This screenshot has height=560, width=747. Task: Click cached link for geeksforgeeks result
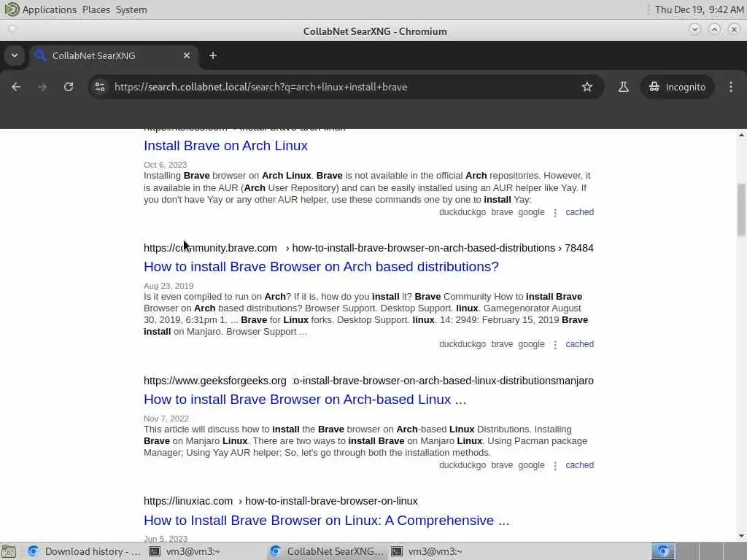579,464
